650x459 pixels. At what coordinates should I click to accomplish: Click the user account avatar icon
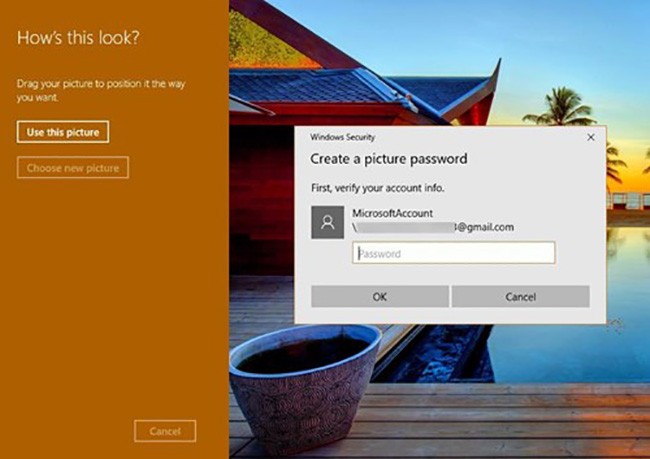click(327, 222)
